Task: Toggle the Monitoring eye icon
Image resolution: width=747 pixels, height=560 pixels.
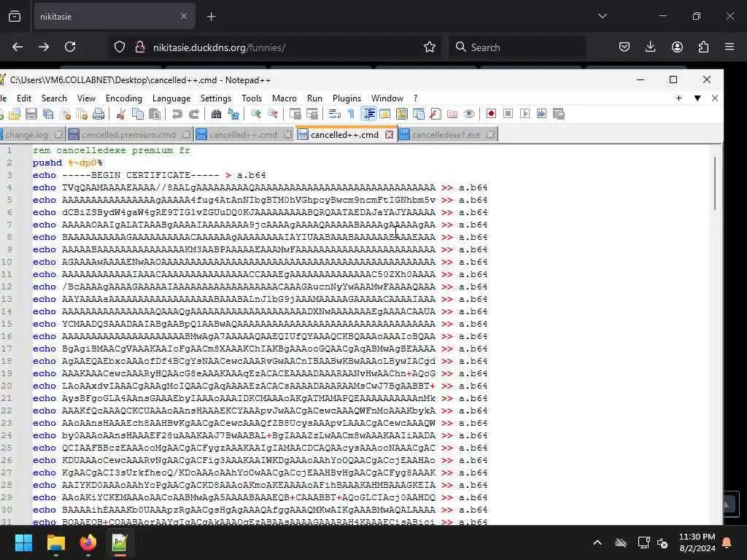Action: tap(469, 114)
